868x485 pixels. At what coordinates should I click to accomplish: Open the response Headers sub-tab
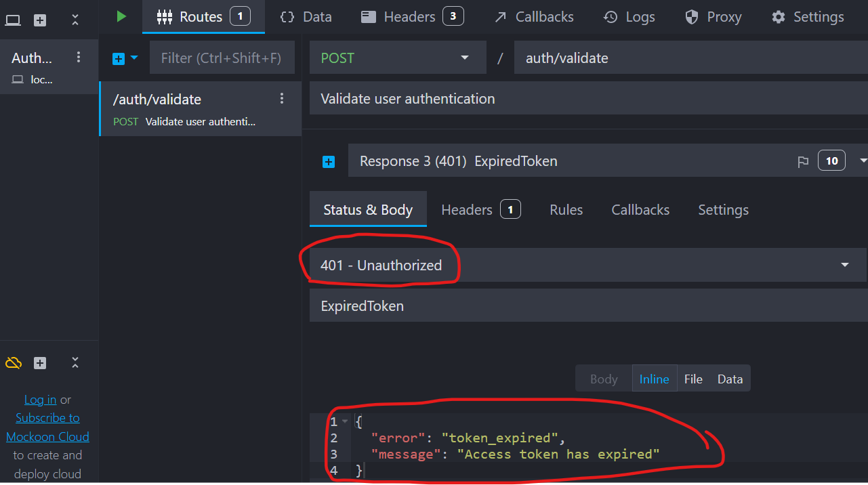[480, 210]
